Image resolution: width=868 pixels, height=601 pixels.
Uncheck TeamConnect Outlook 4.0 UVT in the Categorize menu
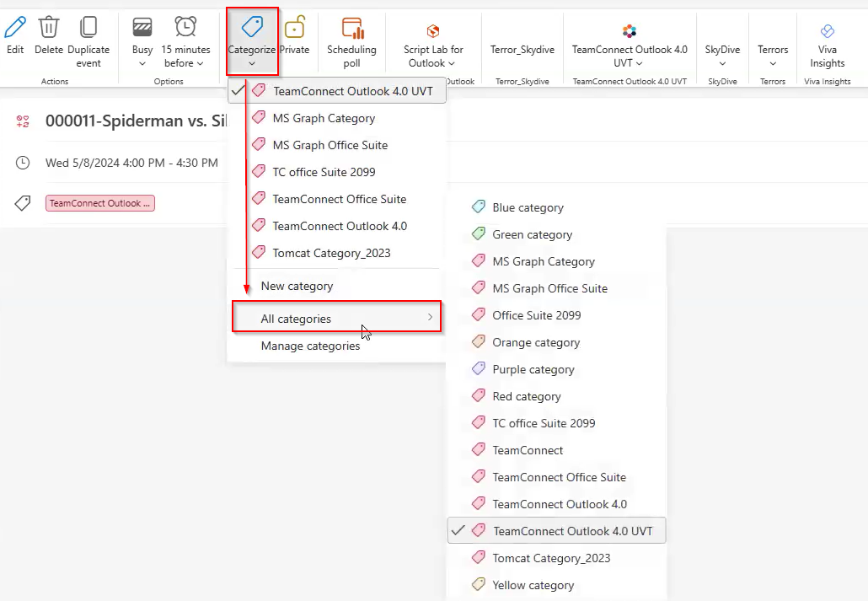(337, 91)
